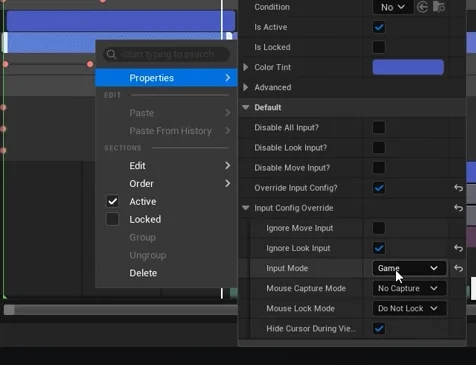Reset Override Input Config? to default
The height and width of the screenshot is (365, 476).
pos(458,188)
